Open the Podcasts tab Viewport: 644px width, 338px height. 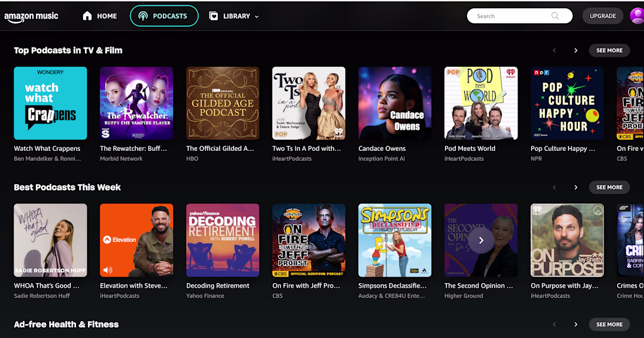pyautogui.click(x=165, y=16)
